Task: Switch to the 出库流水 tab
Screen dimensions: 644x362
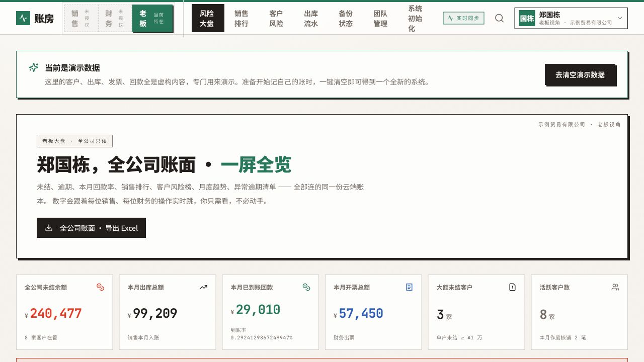Action: [311, 19]
